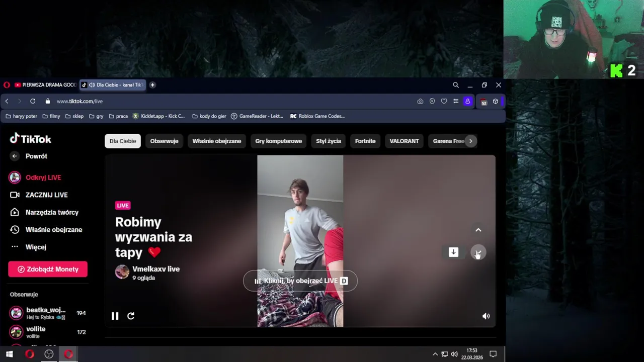Viewport: 644px width, 362px height.
Task: Go back in the browser
Action: pos(7,101)
